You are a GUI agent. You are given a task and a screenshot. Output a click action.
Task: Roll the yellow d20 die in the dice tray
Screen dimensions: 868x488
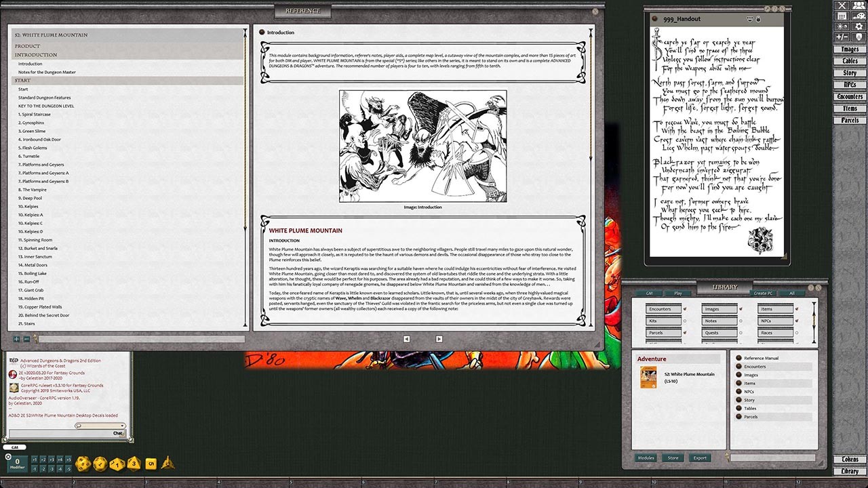point(83,463)
